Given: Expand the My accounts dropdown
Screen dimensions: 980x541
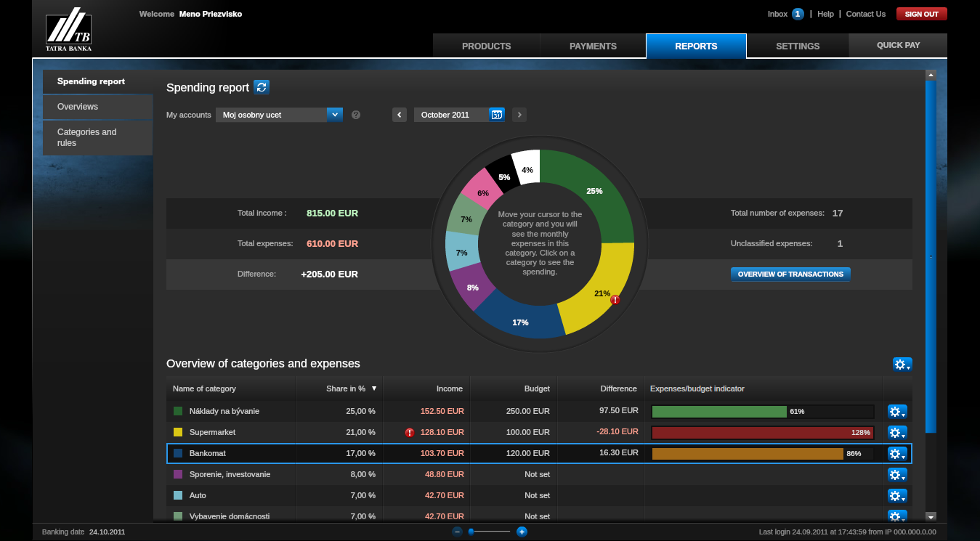Looking at the screenshot, I should 334,115.
